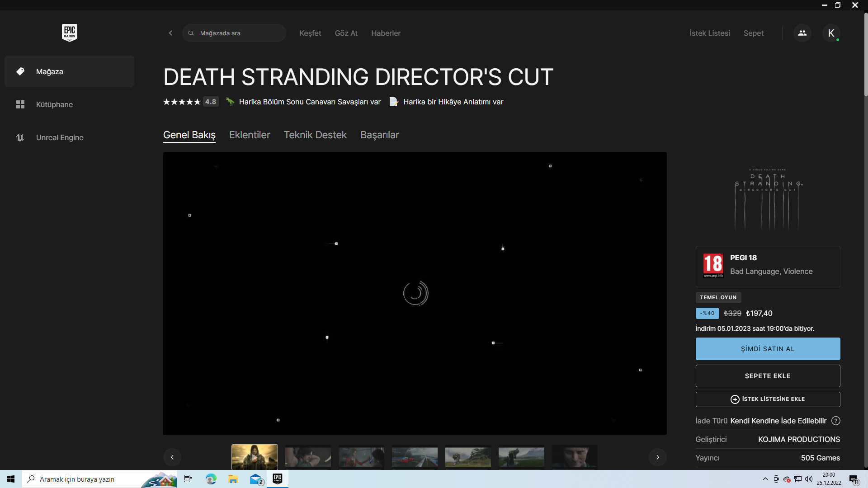The width and height of the screenshot is (868, 488).
Task: Click the Epic Games logo
Action: click(x=69, y=33)
